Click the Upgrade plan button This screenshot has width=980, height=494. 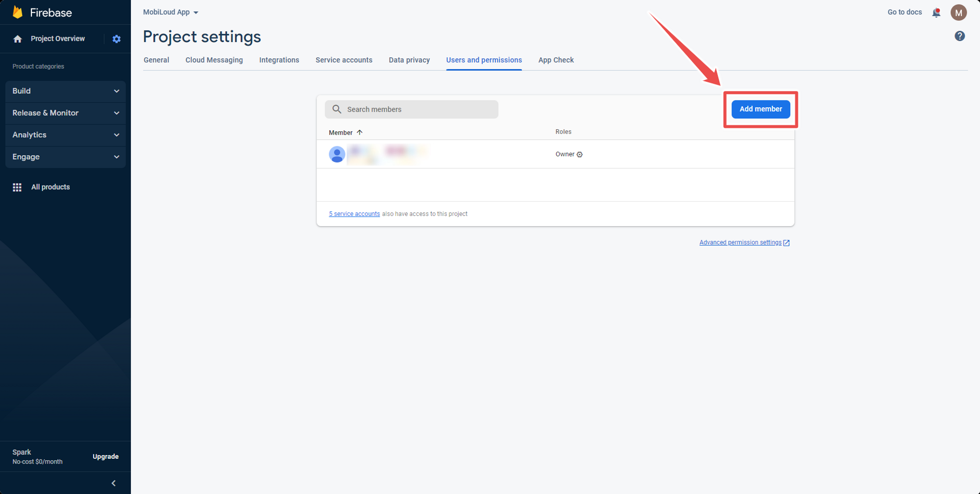(x=106, y=457)
